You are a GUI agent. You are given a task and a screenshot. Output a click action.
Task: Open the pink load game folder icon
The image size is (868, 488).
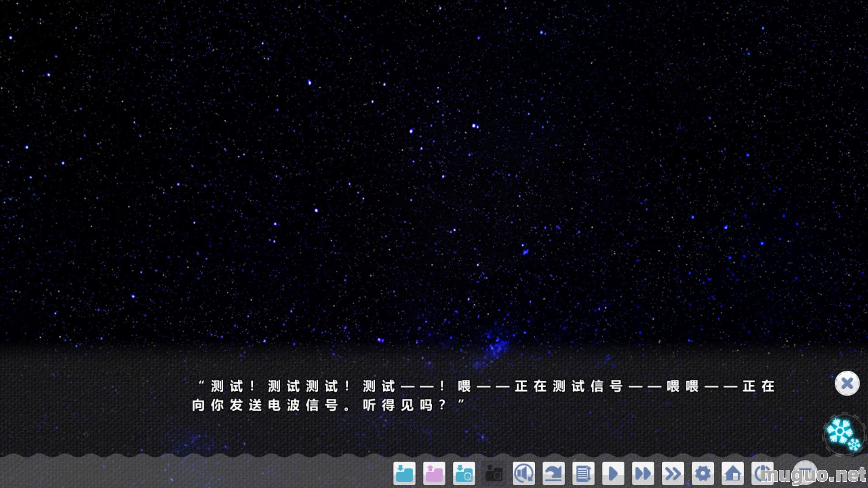434,474
